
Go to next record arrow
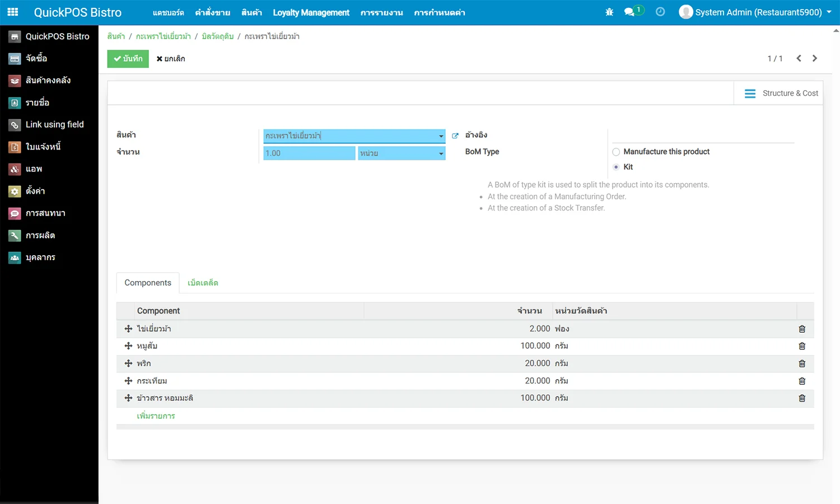(815, 58)
